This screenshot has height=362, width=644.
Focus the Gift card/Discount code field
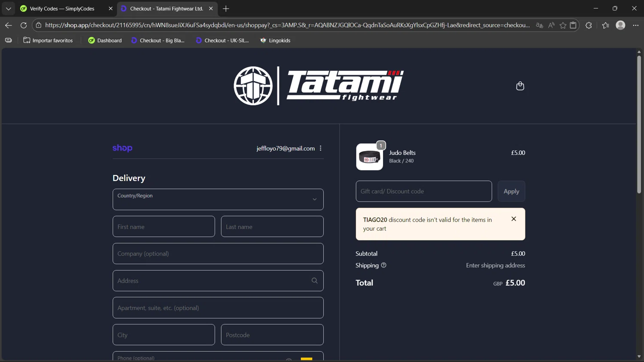(424, 191)
